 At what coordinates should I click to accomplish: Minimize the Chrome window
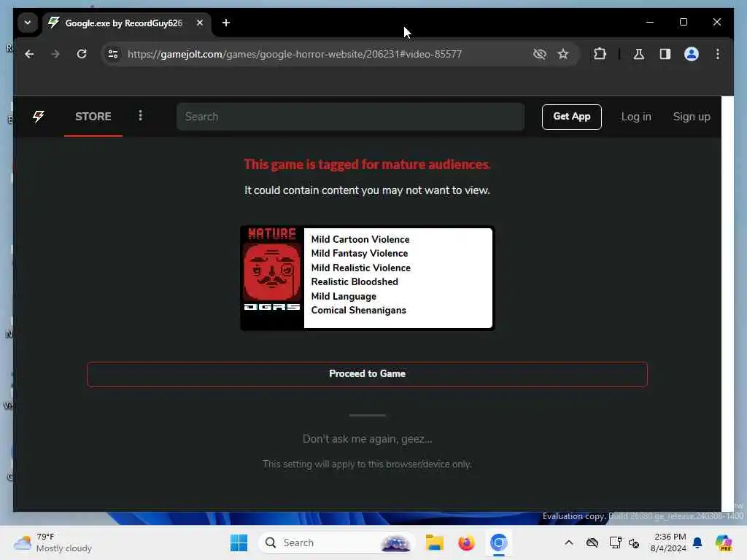pos(649,22)
